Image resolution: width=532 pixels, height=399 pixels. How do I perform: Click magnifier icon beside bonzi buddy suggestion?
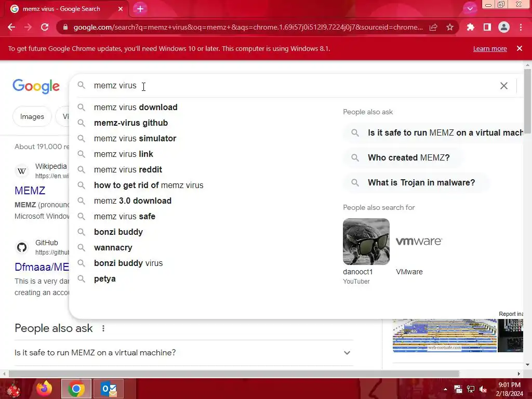[x=81, y=232]
